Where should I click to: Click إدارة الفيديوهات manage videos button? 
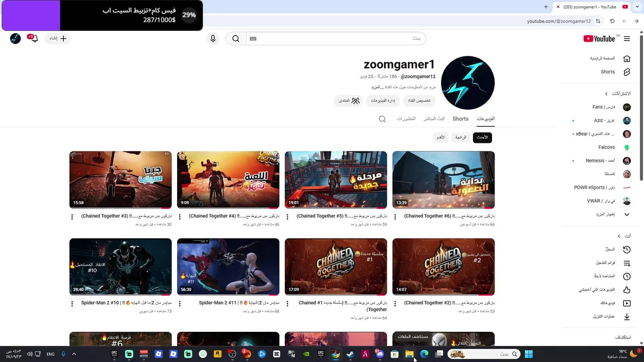pyautogui.click(x=383, y=101)
